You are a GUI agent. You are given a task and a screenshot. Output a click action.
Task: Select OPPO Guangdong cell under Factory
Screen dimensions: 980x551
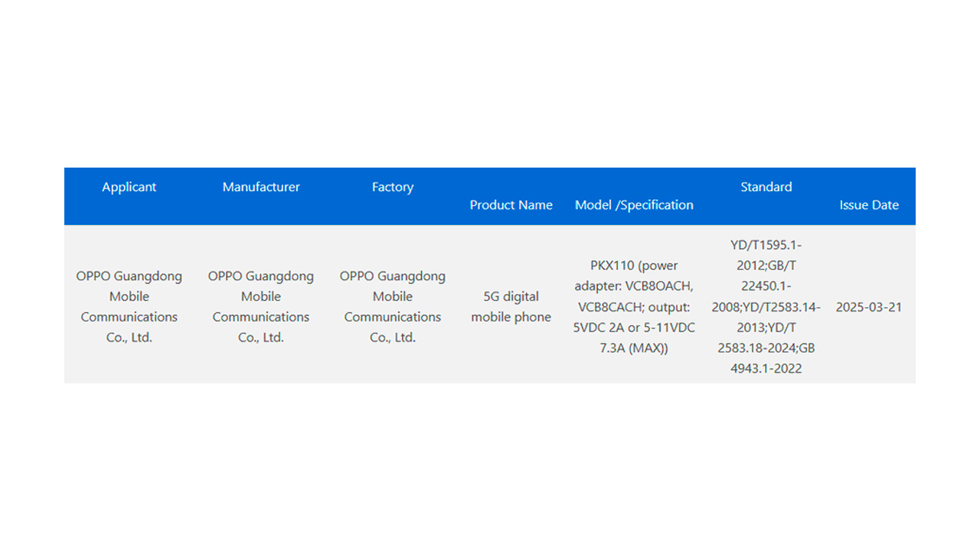coord(393,307)
